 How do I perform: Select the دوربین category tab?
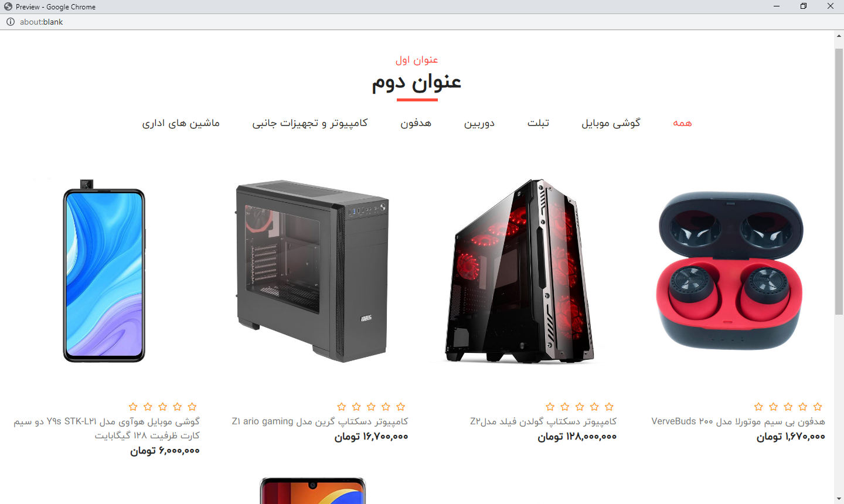[x=479, y=122]
